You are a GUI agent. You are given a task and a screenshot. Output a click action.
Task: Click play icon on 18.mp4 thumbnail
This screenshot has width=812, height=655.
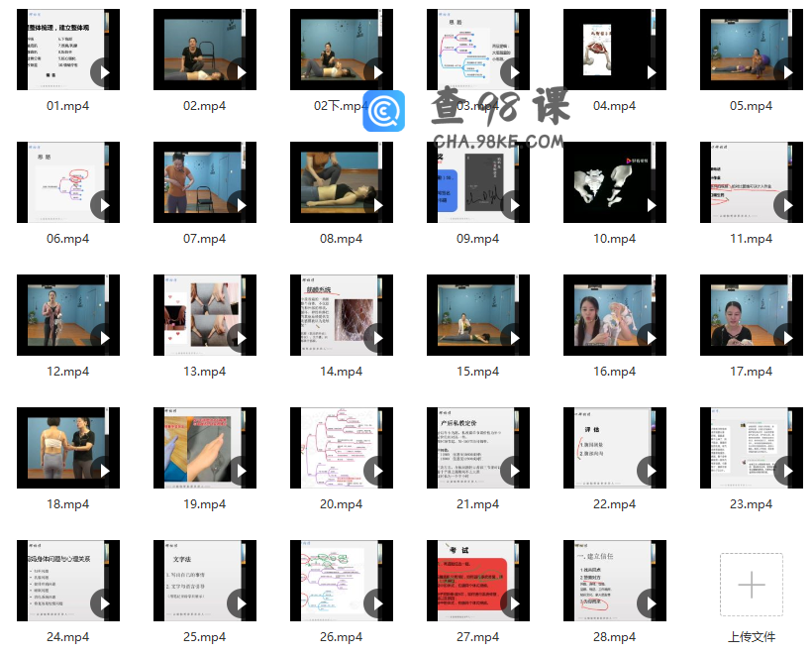point(104,471)
